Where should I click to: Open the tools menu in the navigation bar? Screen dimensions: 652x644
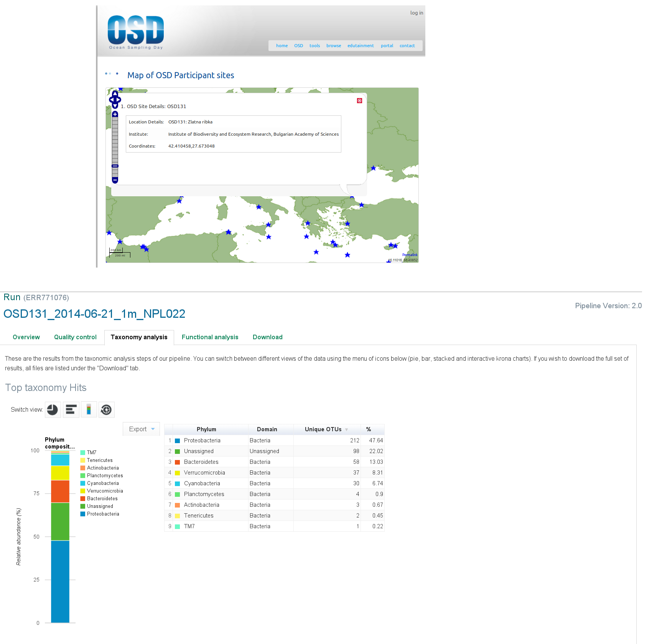tap(314, 46)
